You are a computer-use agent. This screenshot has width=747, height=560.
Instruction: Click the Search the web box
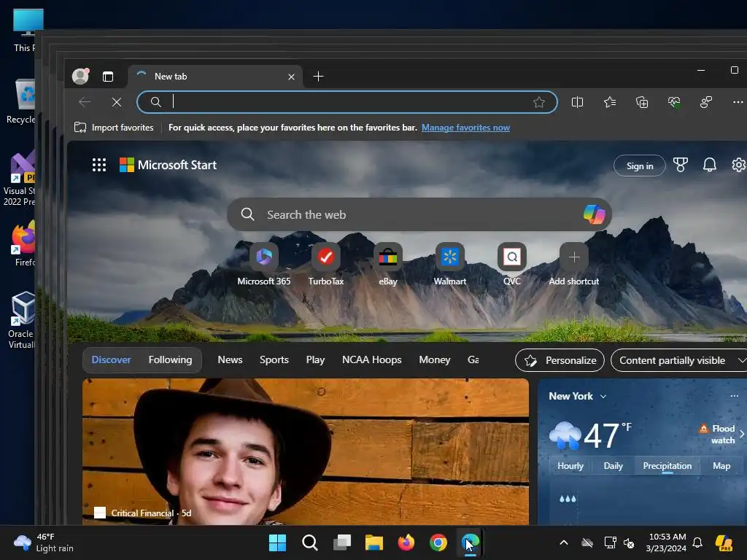click(x=419, y=215)
